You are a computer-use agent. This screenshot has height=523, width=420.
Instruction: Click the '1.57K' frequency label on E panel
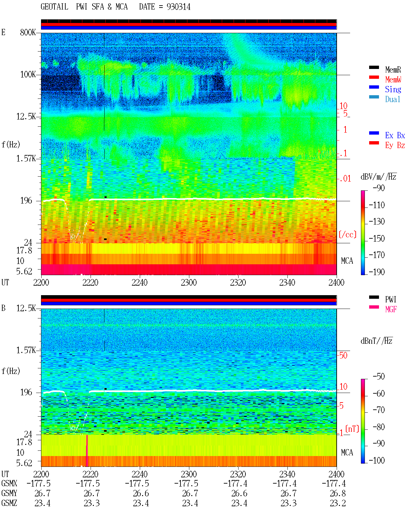tap(26, 159)
